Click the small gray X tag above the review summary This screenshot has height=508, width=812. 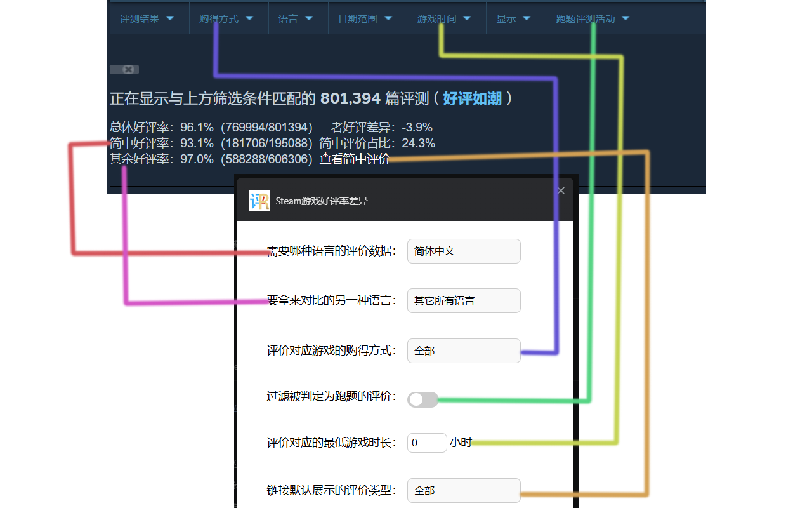click(124, 69)
